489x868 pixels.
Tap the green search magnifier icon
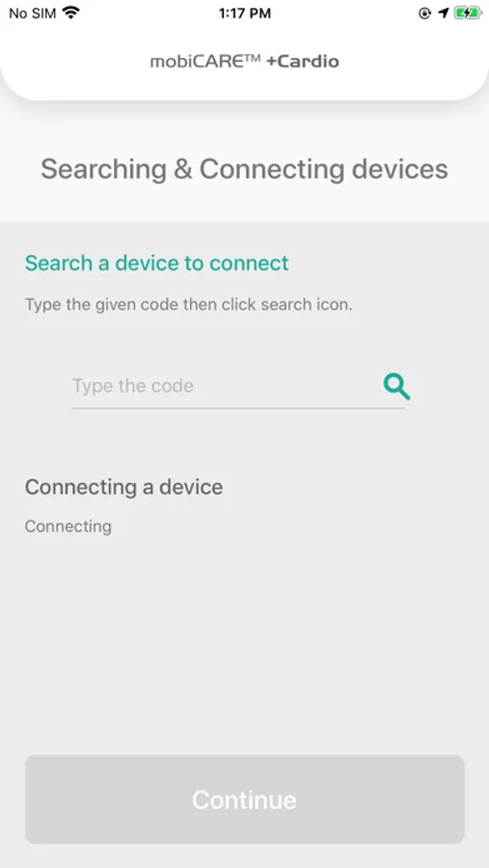coord(396,386)
